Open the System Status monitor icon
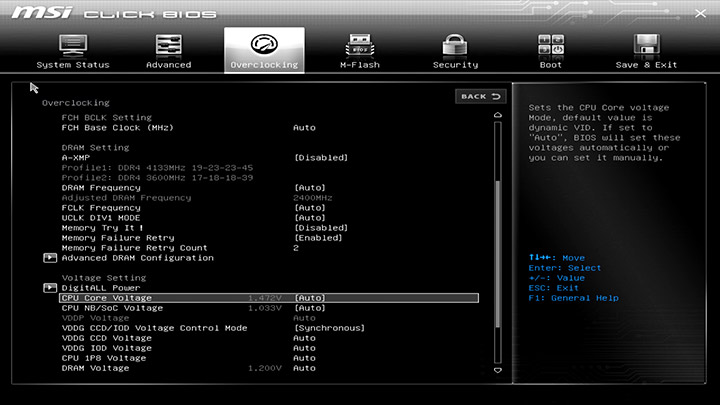The height and width of the screenshot is (405, 720). [x=72, y=46]
